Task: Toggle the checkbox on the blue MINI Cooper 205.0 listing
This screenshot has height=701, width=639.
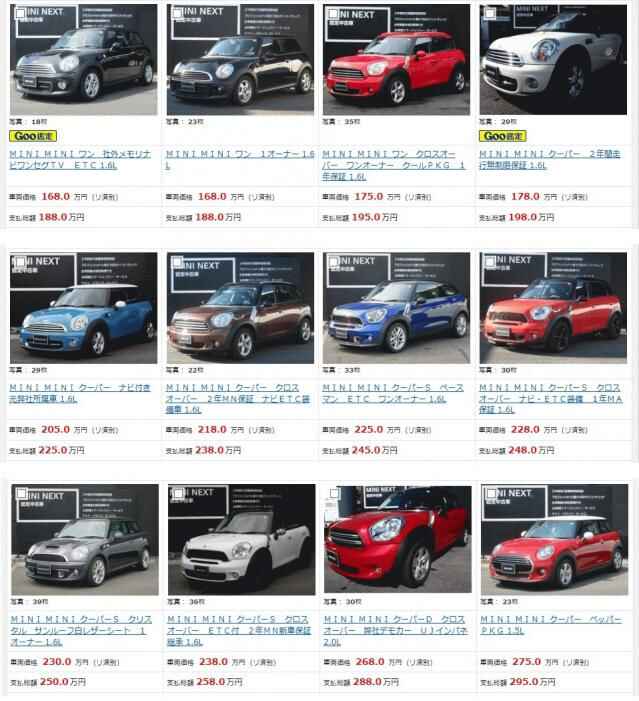Action: (x=20, y=262)
